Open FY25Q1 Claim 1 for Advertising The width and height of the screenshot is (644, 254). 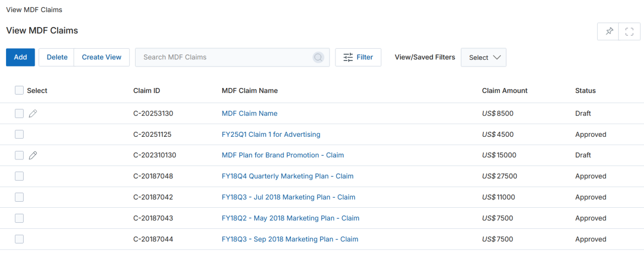(271, 134)
